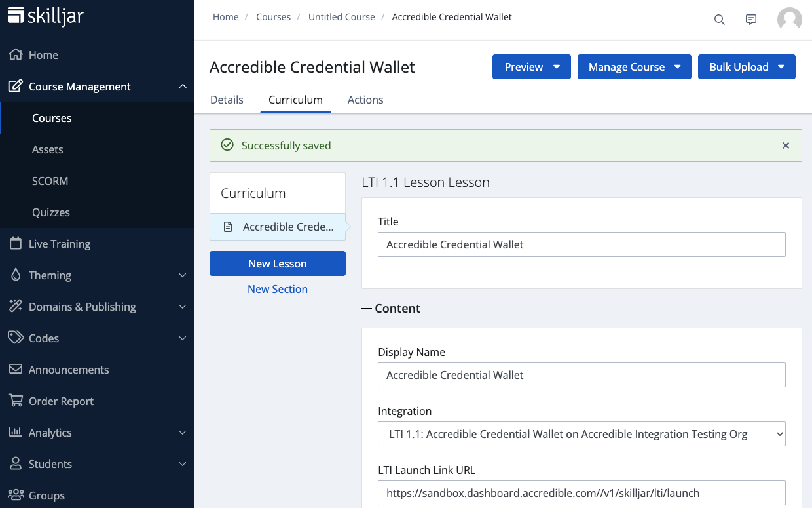Click the Course Management pencil icon
The width and height of the screenshot is (812, 508).
point(16,87)
